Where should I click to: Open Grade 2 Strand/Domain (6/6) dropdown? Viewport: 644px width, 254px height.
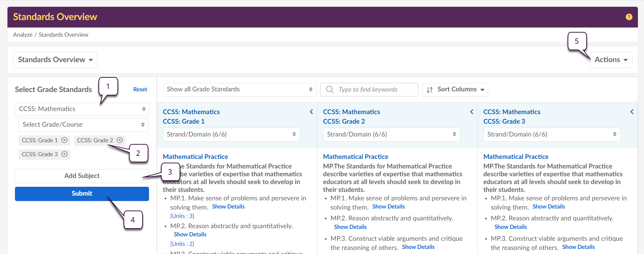tap(391, 134)
